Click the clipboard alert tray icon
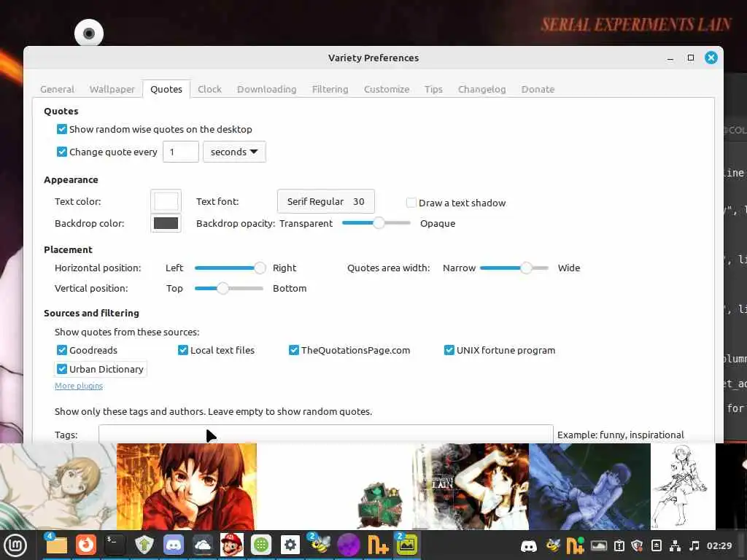This screenshot has width=747, height=560. point(619,545)
